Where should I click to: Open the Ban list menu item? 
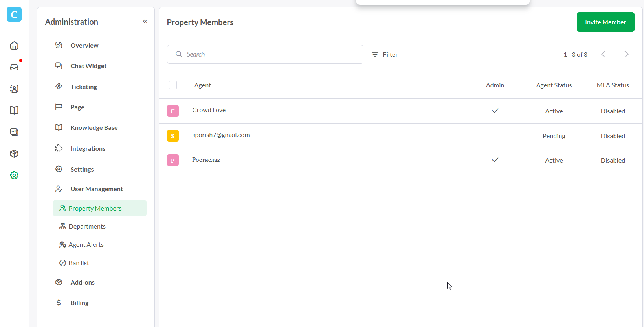pos(79,263)
